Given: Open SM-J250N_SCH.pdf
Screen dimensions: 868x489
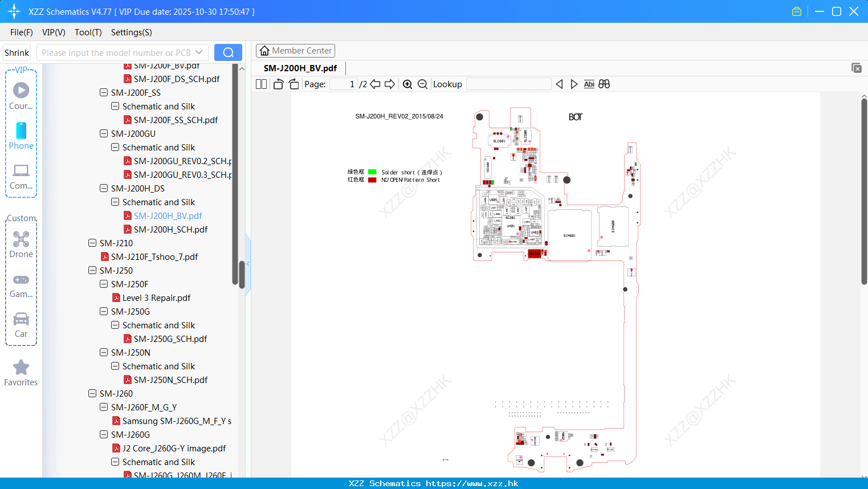Looking at the screenshot, I should 170,380.
